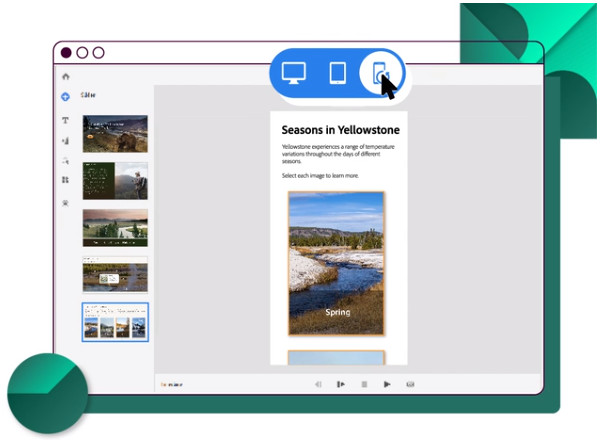Select the highlighted four-seasons slide thumbnail
Screen dimensions: 601x440
pos(115,322)
